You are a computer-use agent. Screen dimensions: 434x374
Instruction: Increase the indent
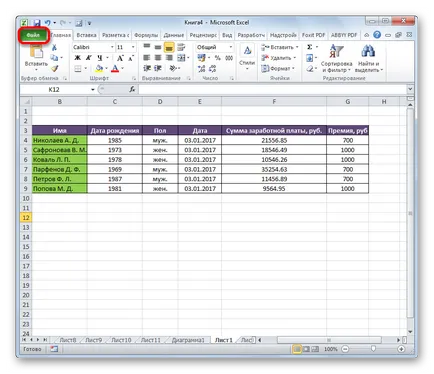click(158, 68)
